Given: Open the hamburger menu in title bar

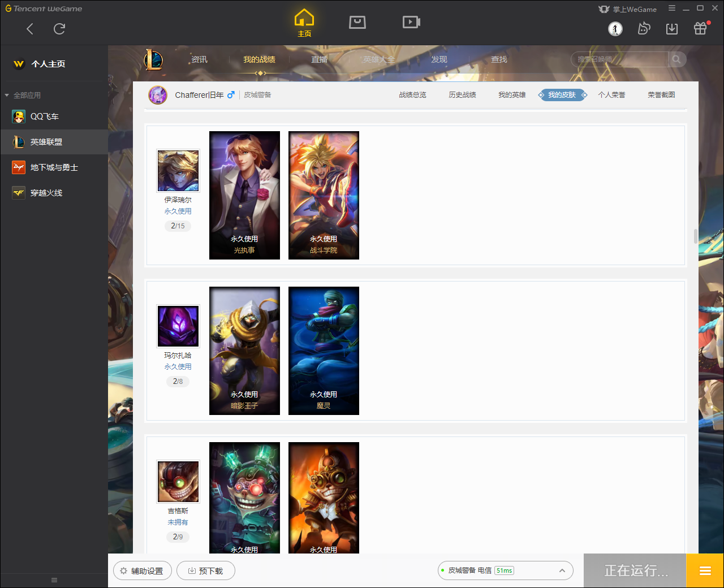Looking at the screenshot, I should (x=672, y=8).
